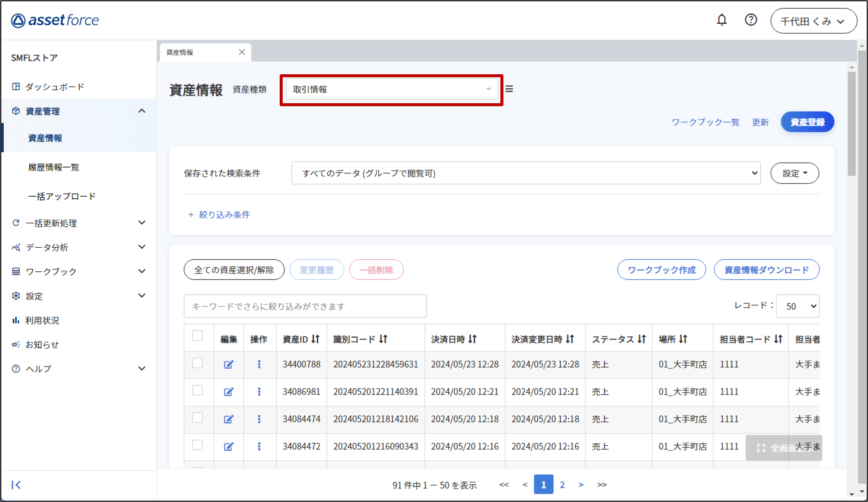Select checkbox for asset 34084474 row
This screenshot has height=502, width=868.
(197, 418)
